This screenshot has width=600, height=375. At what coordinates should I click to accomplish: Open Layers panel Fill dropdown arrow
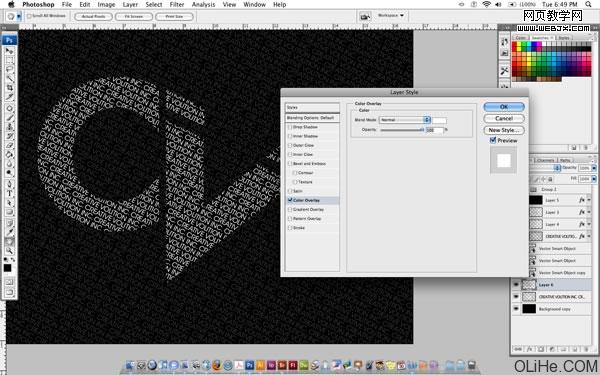(x=594, y=179)
